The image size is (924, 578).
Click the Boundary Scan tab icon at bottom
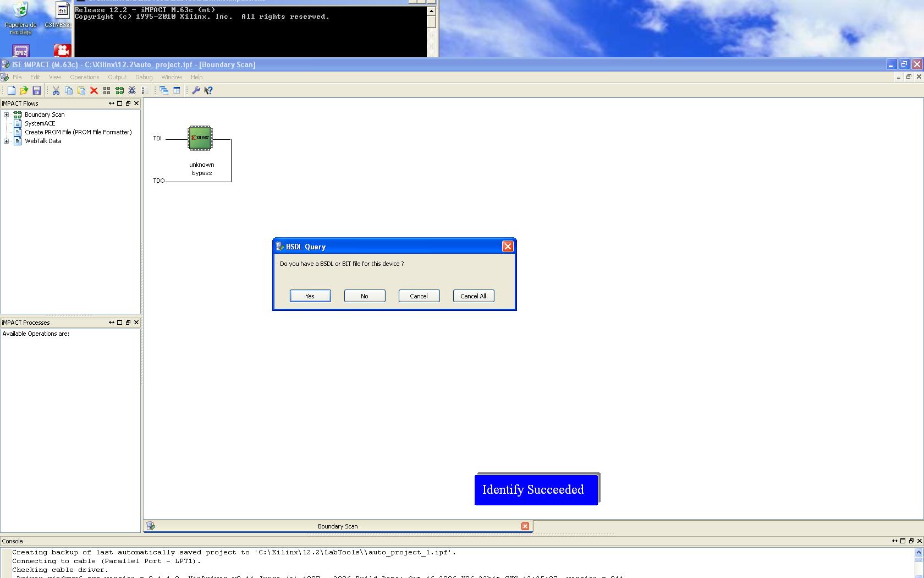click(151, 526)
